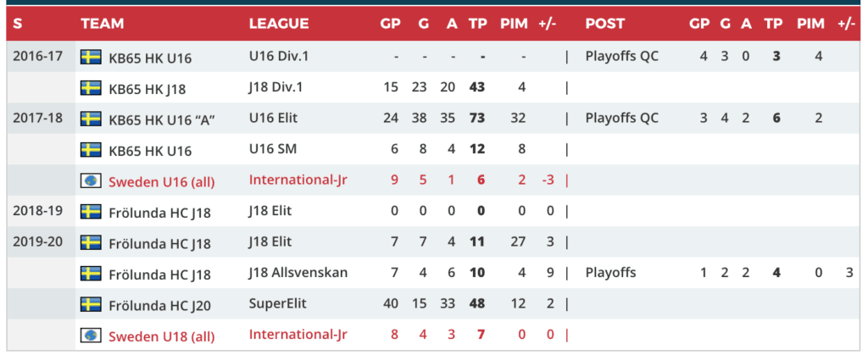Click the LEAGUE column header
Image resolution: width=868 pixels, height=355 pixels.
[279, 24]
